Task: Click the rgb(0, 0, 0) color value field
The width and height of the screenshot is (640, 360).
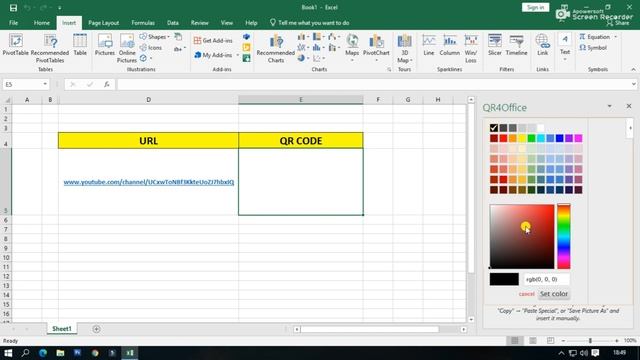Action: click(x=547, y=279)
